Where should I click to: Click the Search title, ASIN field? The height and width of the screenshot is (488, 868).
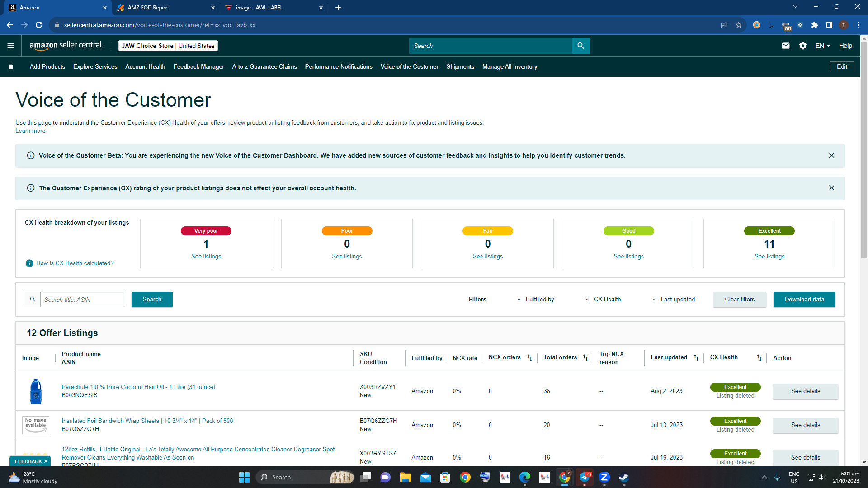pos(82,300)
